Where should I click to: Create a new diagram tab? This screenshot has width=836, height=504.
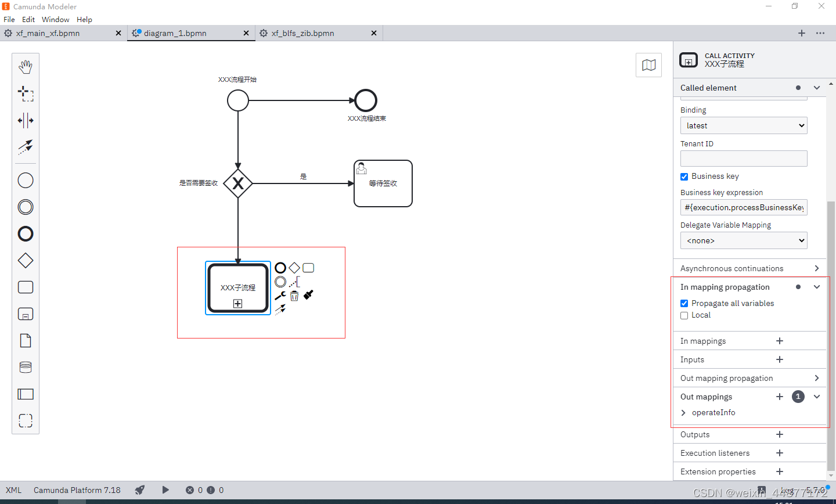point(802,33)
